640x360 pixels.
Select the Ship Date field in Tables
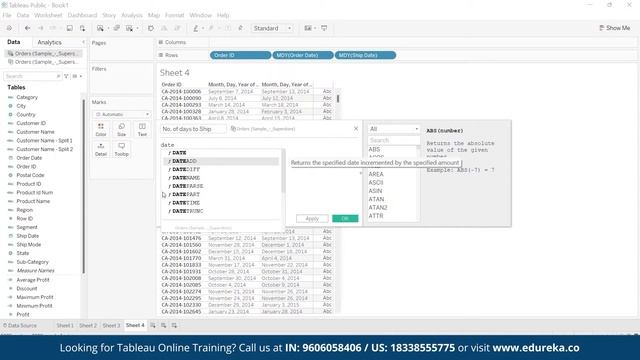27,236
